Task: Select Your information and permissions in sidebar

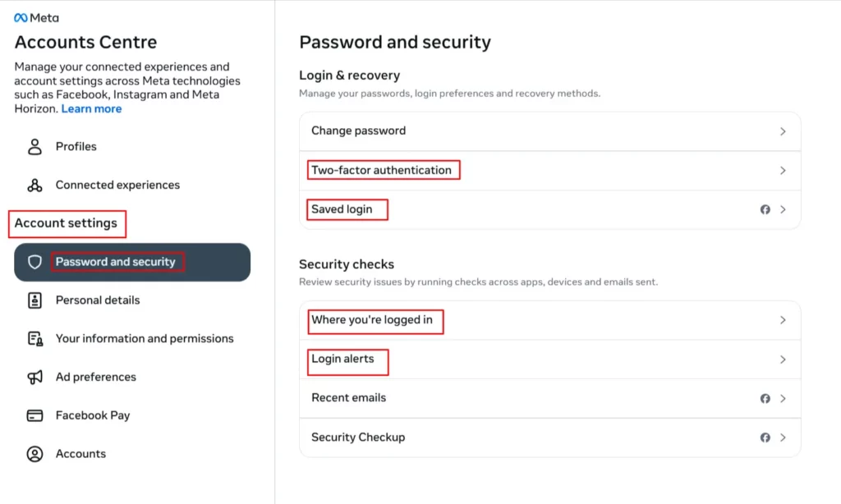Action: (x=144, y=338)
